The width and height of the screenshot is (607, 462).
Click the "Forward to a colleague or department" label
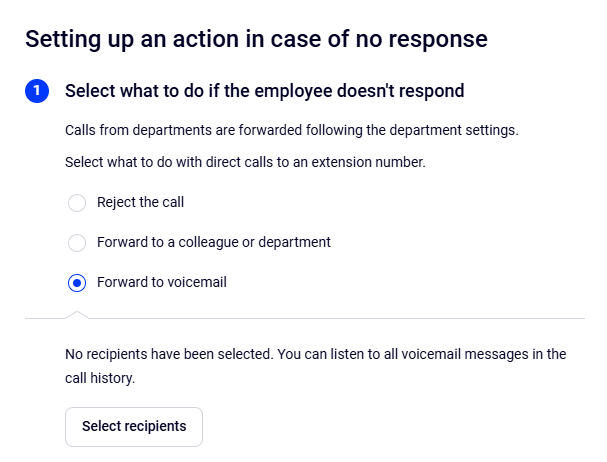pos(213,242)
